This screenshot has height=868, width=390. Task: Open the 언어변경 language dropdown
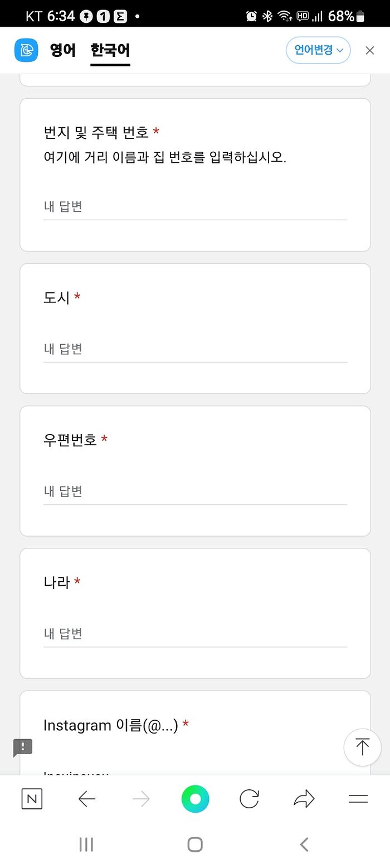pos(318,50)
